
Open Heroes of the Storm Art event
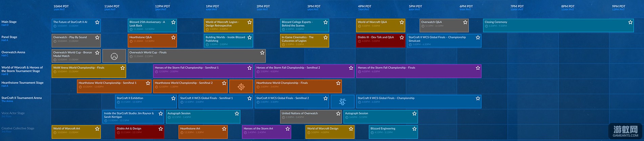266,132
